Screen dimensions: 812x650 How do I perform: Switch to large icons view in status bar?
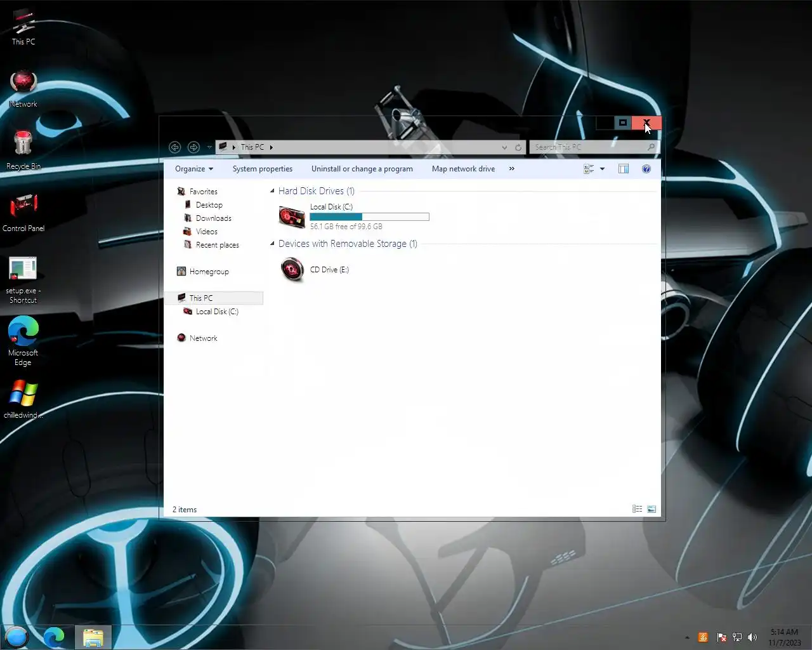click(x=652, y=509)
